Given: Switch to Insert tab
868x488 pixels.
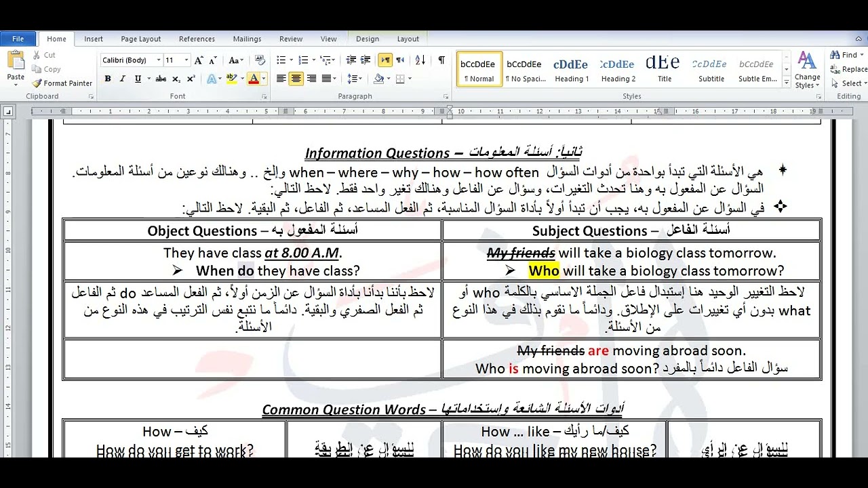Looking at the screenshot, I should 94,39.
